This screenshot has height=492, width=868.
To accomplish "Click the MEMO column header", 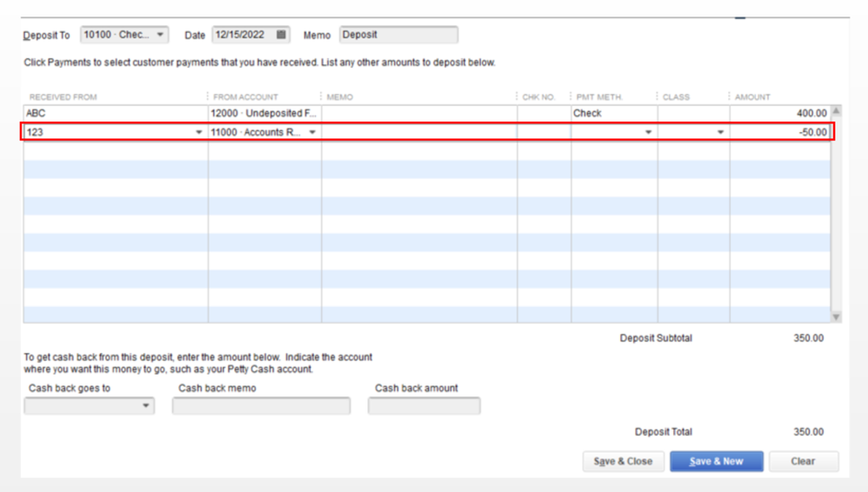I will [x=340, y=96].
